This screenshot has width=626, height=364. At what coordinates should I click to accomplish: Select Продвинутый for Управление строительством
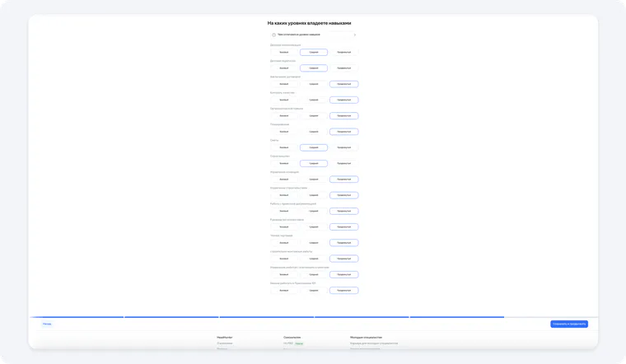[x=343, y=195]
